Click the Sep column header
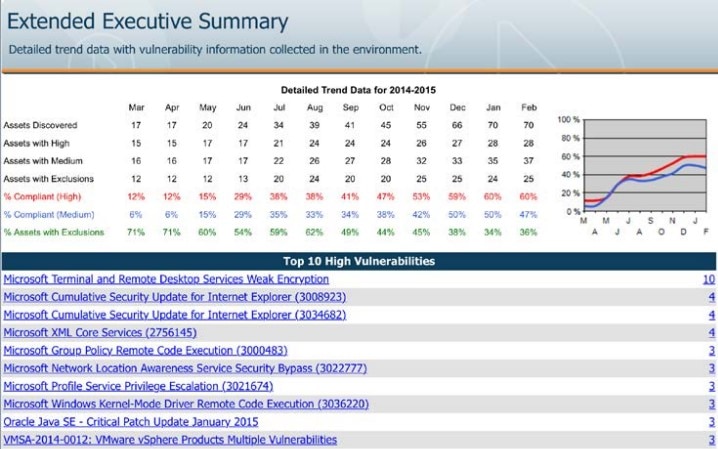The width and height of the screenshot is (718, 449). (350, 108)
